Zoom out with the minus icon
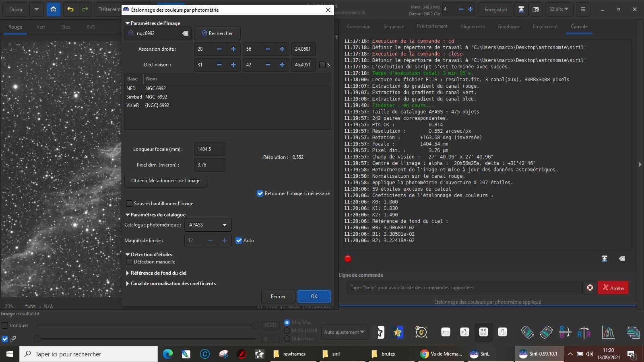This screenshot has height=362, width=644. click(x=446, y=332)
